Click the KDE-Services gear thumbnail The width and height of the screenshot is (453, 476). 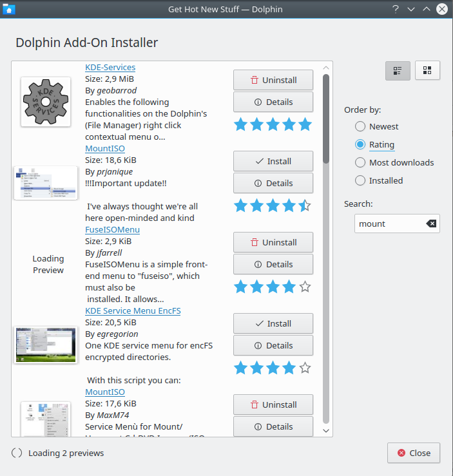[46, 102]
